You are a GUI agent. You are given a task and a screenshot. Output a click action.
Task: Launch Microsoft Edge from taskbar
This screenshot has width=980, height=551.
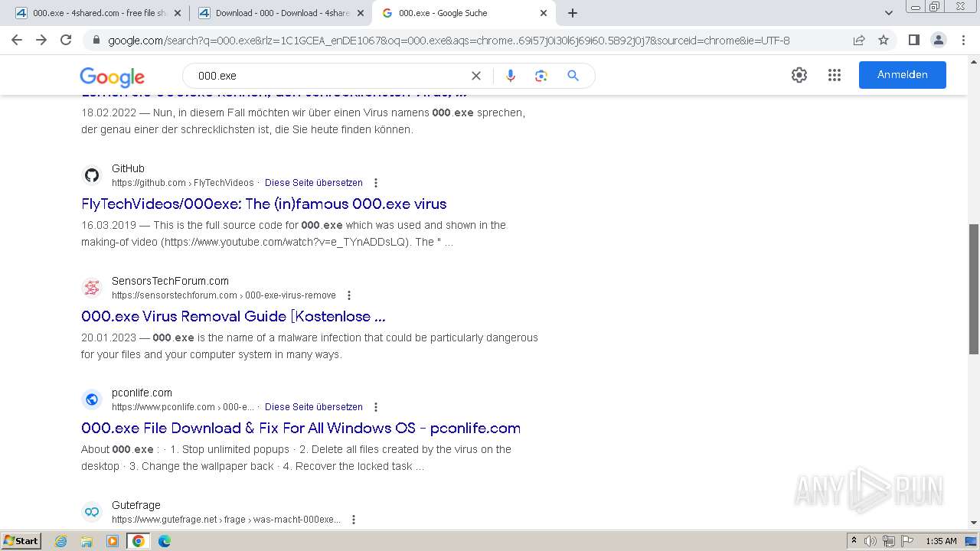tap(164, 541)
